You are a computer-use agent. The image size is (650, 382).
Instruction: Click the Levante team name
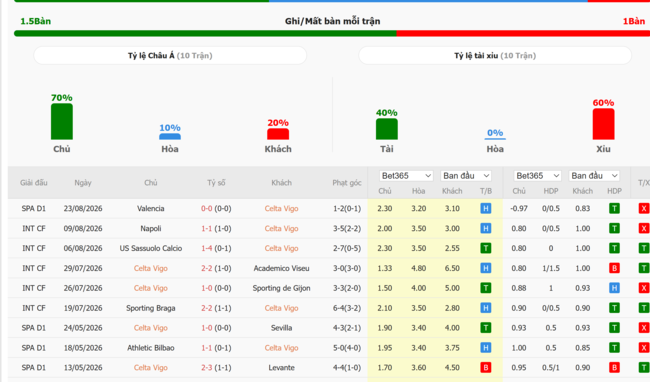(281, 367)
